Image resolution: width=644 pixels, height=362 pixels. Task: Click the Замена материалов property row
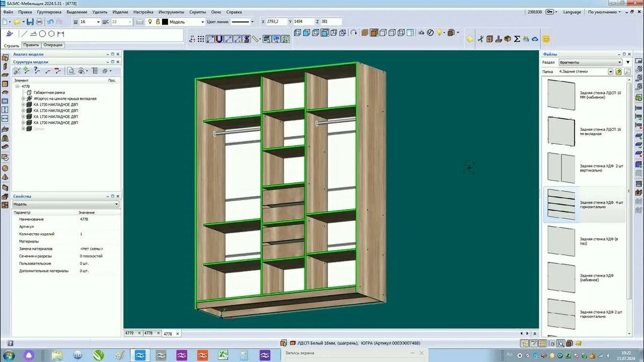[x=65, y=249]
